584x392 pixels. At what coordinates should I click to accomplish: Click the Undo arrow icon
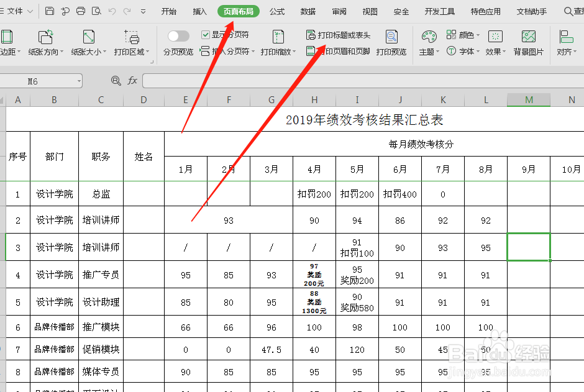point(112,11)
